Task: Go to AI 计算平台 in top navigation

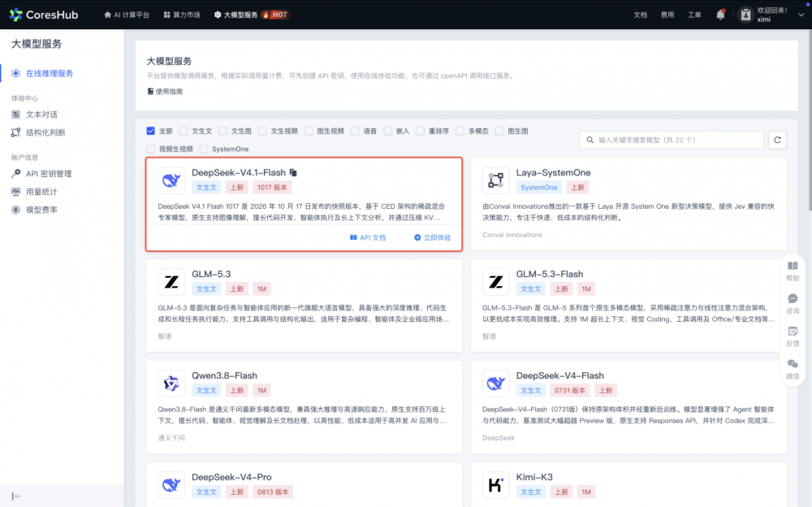Action: tap(127, 15)
